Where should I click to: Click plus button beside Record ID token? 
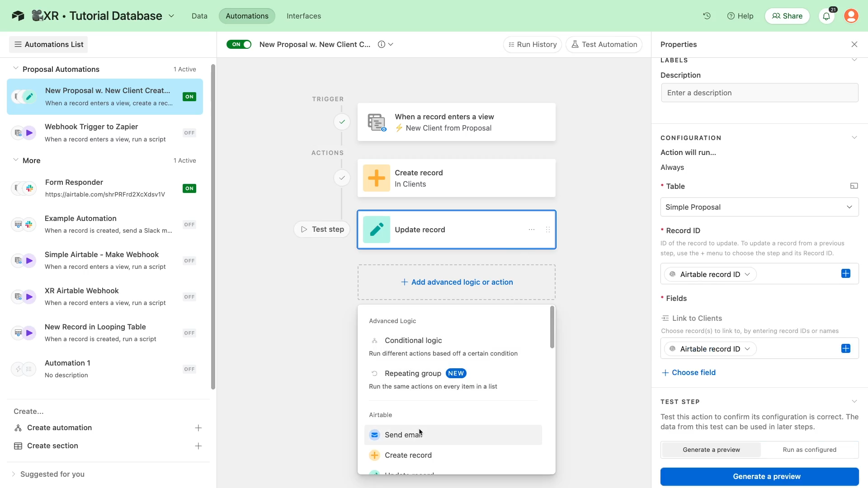click(846, 273)
